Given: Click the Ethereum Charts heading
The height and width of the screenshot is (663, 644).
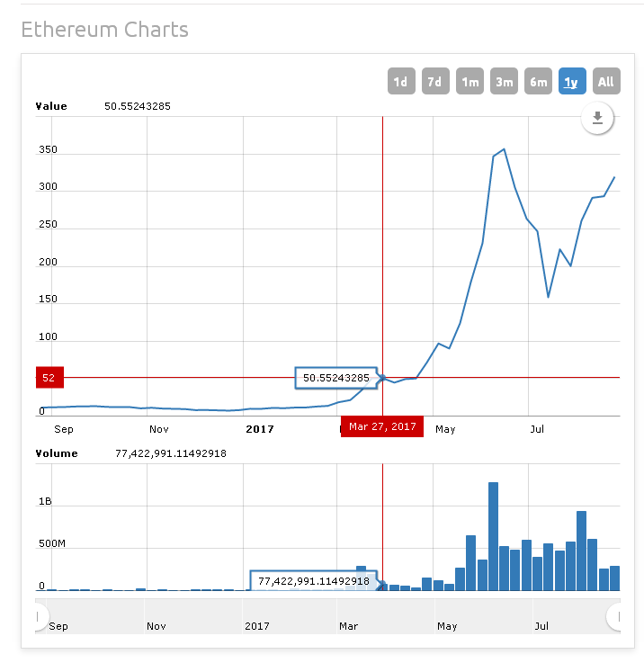Looking at the screenshot, I should pos(105,30).
